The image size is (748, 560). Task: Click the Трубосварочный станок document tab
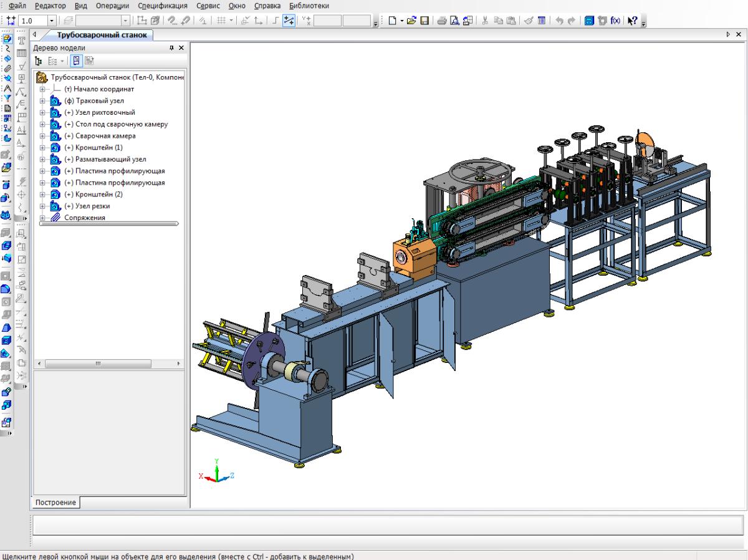102,35
